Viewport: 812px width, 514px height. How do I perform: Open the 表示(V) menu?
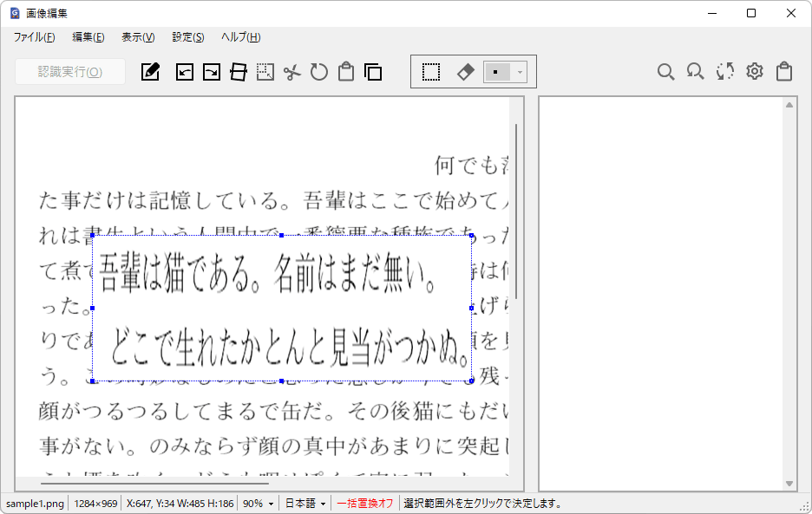pyautogui.click(x=138, y=36)
